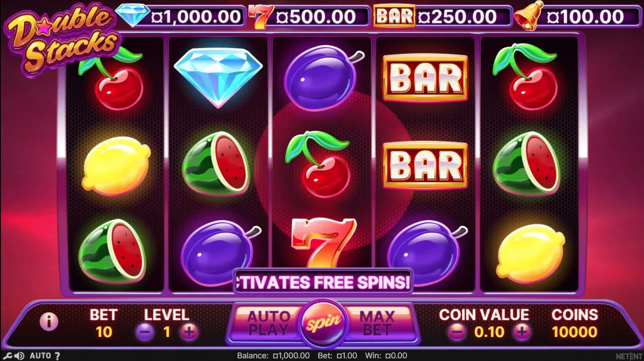Open the paytable info (i) button
Viewport: 644px width, 361px height.
click(49, 322)
